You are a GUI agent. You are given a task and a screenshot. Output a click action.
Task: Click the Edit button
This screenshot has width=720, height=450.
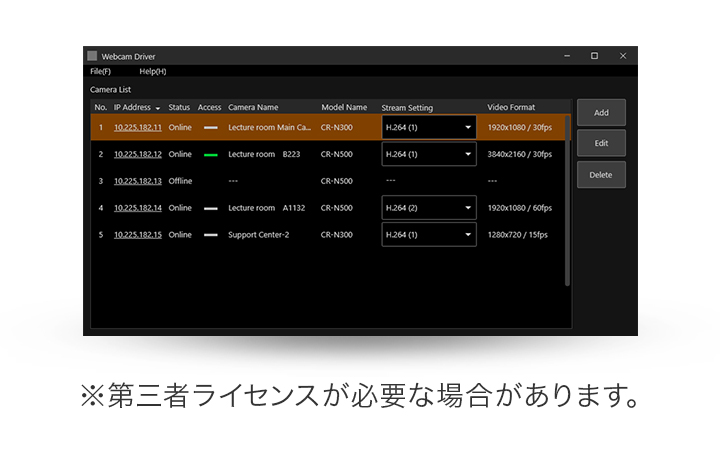pos(601,143)
